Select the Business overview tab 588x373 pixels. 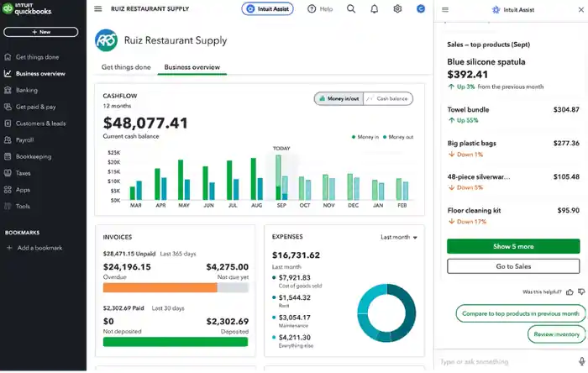(192, 67)
